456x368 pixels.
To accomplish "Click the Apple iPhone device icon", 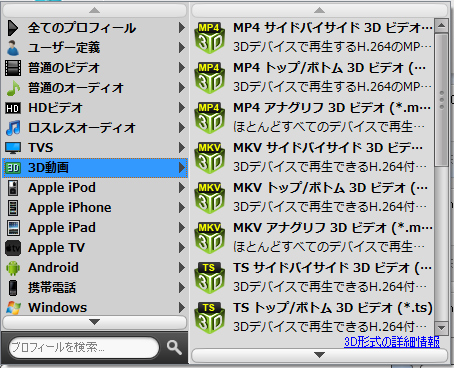I will click(13, 208).
